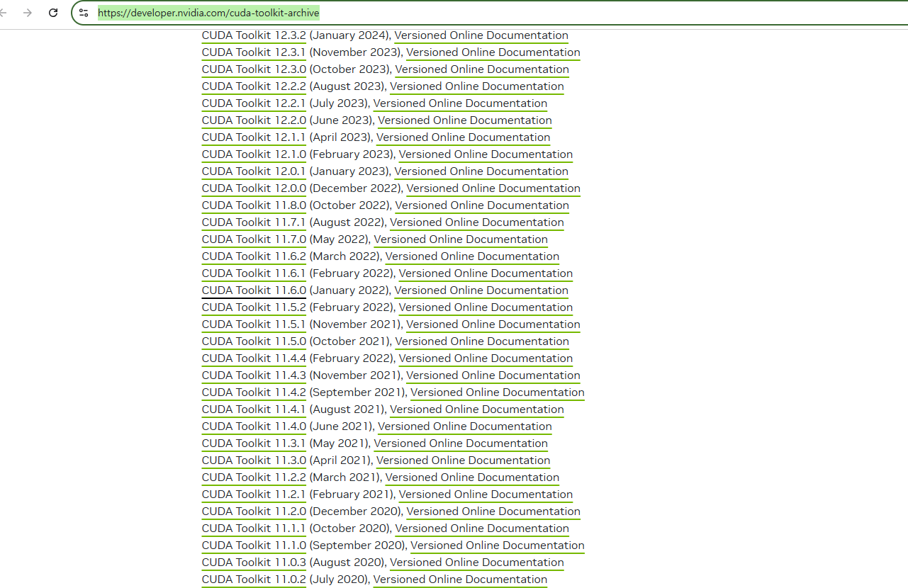Open Versioned Online Documentation for 12.3.0

(x=482, y=69)
